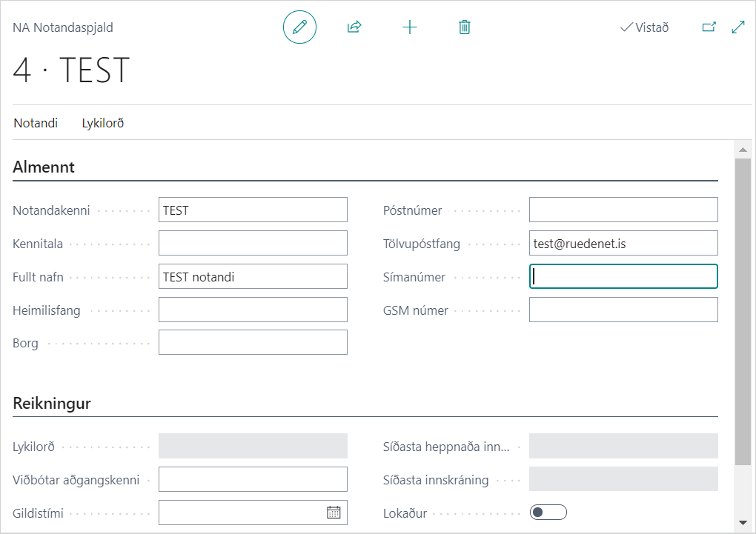Click the scrollbar up arrow

(742, 150)
